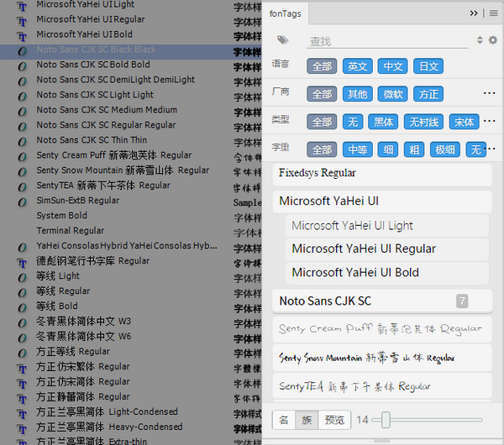Toggle the 黑体 type filter tag

point(384,122)
